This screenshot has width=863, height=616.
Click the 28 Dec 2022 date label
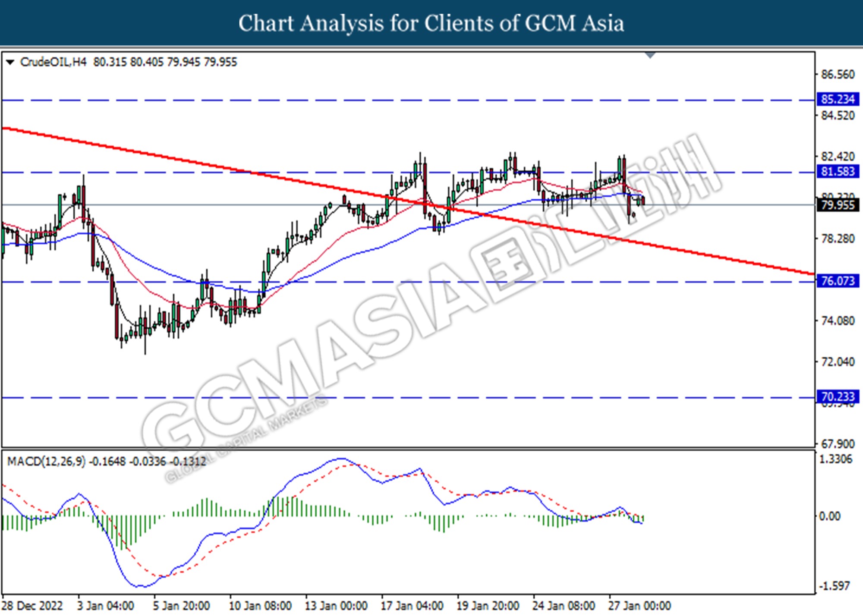click(x=32, y=606)
